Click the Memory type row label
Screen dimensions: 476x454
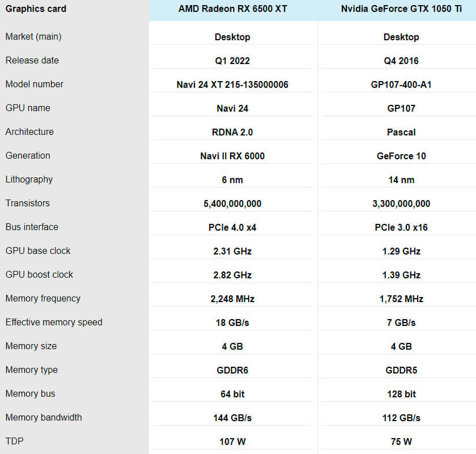(x=31, y=370)
